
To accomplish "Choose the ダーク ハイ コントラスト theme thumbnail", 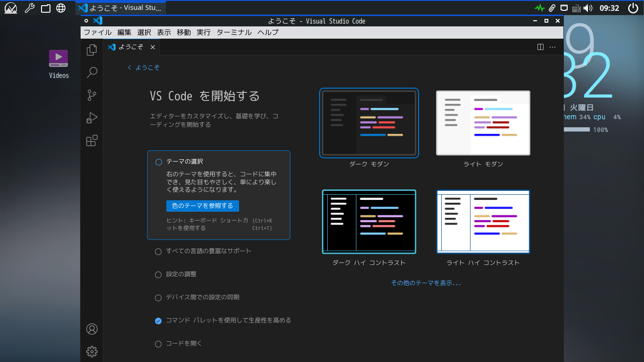I will [x=369, y=222].
